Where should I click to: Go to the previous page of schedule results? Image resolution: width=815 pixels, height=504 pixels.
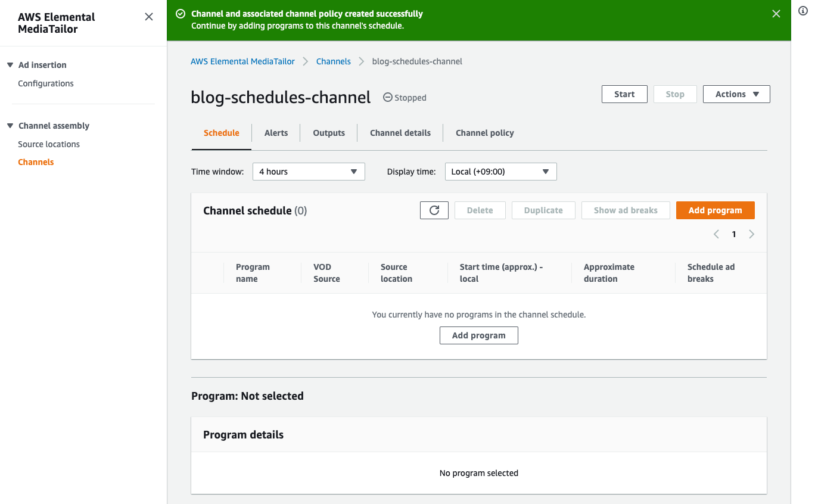pyautogui.click(x=716, y=234)
